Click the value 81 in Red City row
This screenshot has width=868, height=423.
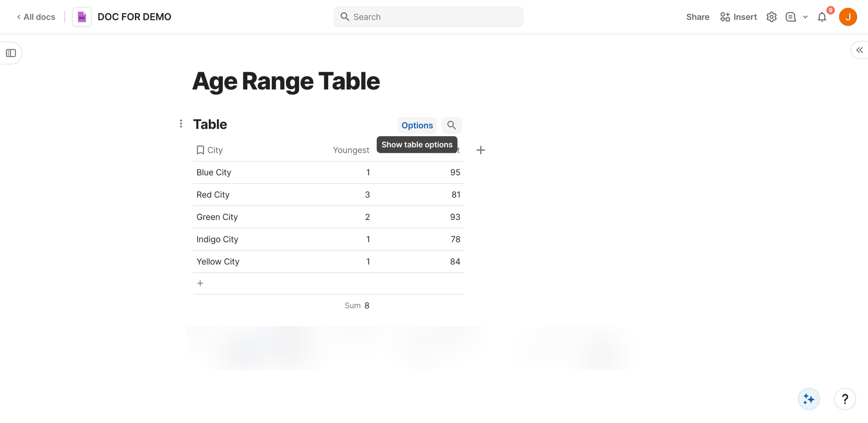456,195
